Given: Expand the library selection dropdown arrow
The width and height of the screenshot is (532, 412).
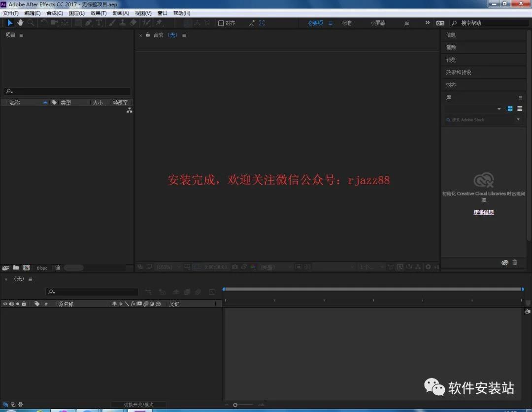Looking at the screenshot, I should 499,109.
